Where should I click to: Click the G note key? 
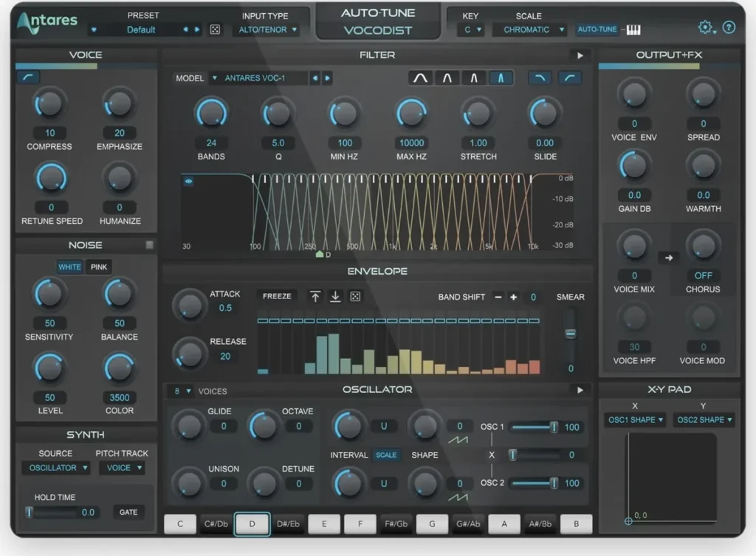pos(432,524)
